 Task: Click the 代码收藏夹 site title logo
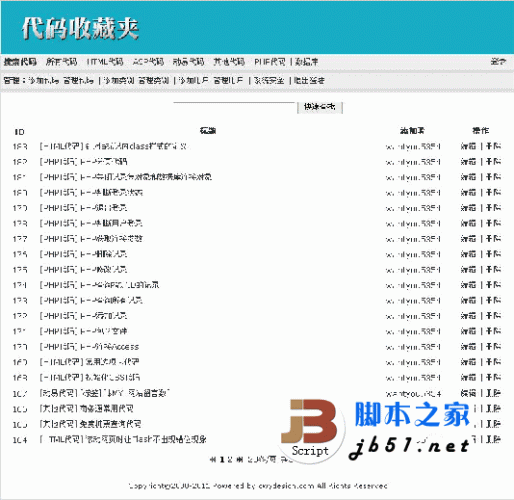click(80, 29)
